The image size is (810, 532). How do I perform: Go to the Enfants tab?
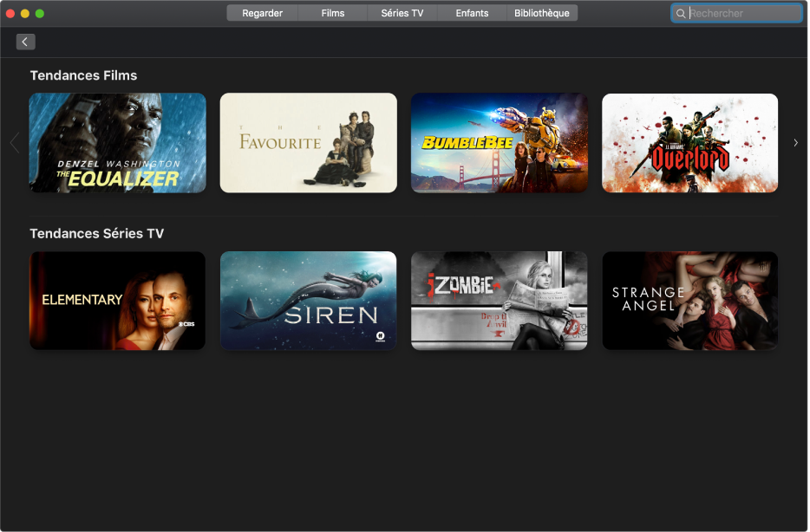coord(472,13)
